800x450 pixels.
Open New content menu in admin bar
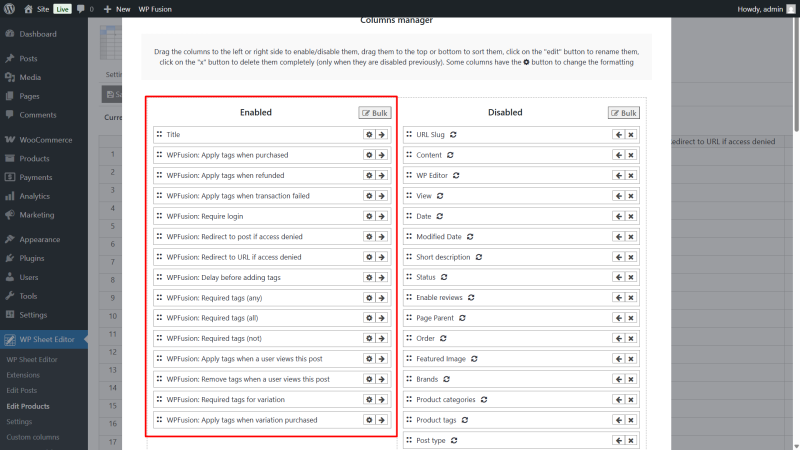point(117,9)
